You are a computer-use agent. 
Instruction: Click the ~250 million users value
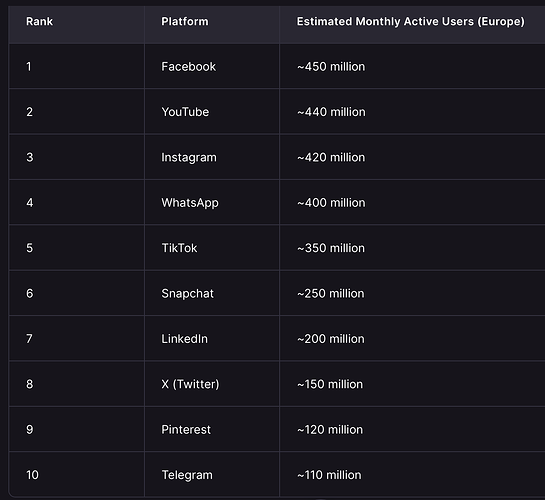(x=331, y=294)
